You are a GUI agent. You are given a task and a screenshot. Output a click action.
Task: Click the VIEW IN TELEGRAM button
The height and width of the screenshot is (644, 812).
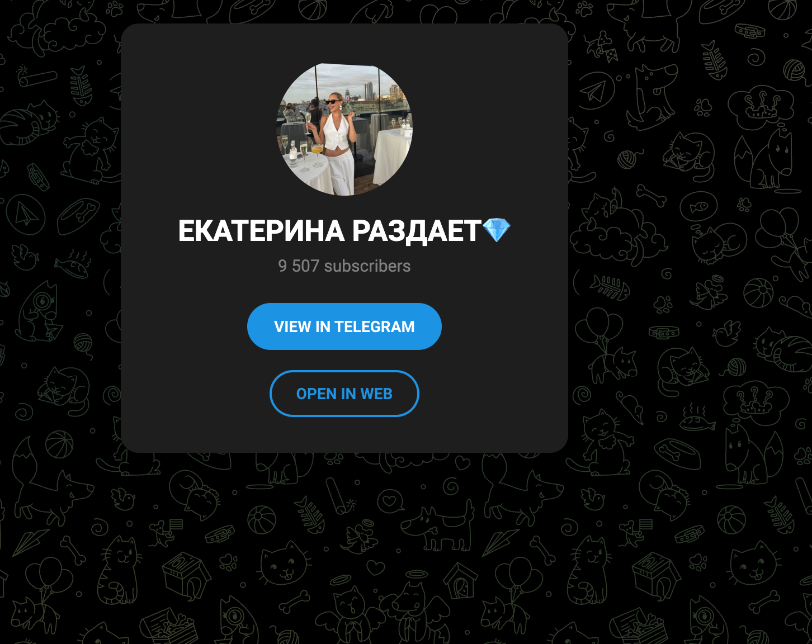[344, 326]
